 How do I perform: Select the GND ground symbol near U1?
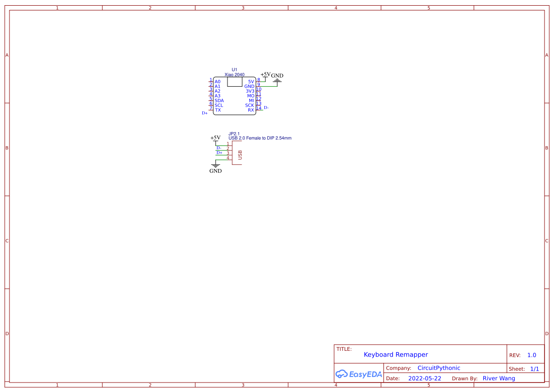(x=277, y=81)
